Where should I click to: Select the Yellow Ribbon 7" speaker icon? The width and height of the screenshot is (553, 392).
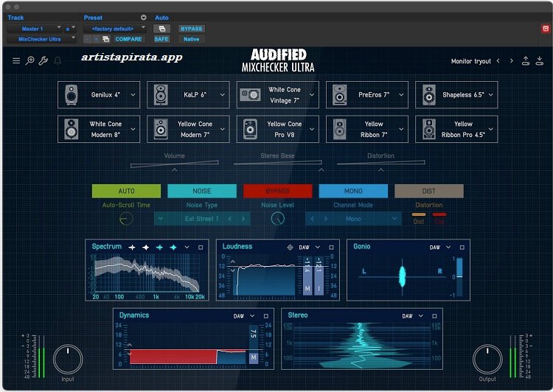340,129
